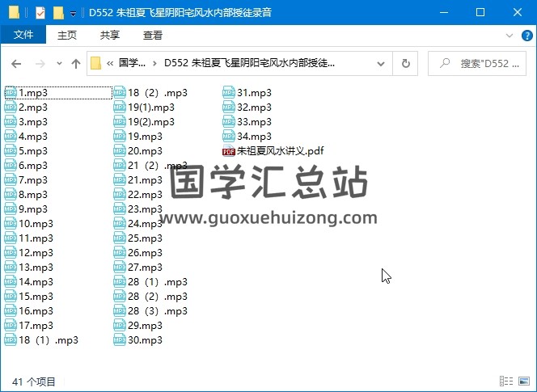Select the 20.mp3 file icon
537x392 pixels.
(120, 151)
